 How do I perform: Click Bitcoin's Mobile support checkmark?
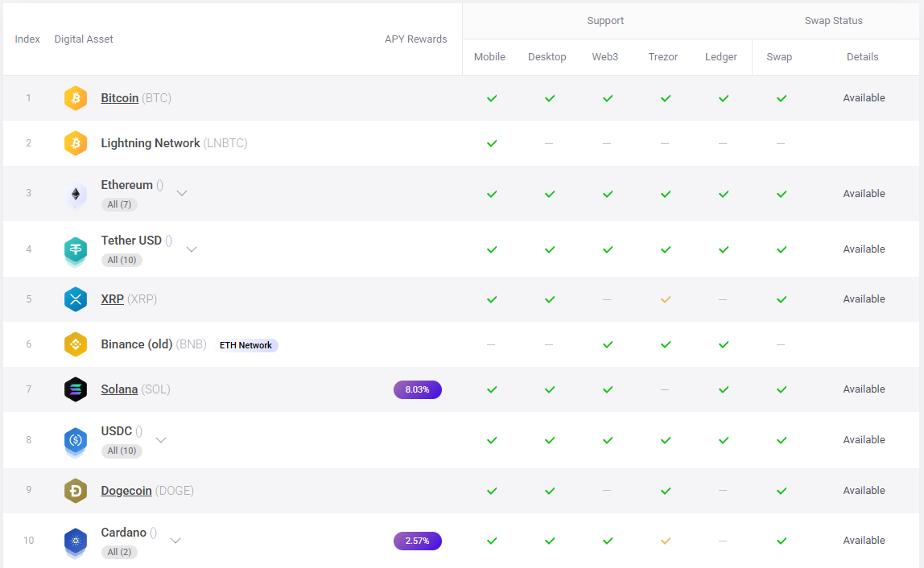pos(492,98)
